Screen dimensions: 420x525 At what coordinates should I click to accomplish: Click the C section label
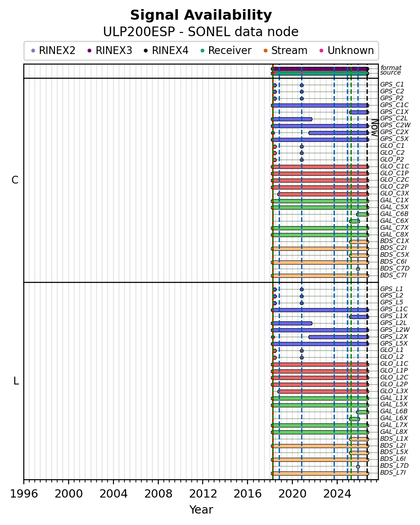coord(15,180)
